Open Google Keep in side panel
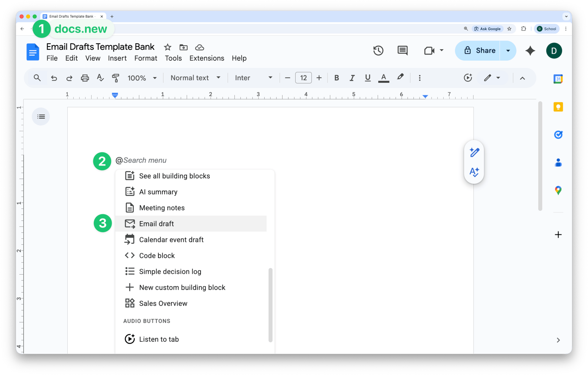This screenshot has width=588, height=375. tap(558, 107)
